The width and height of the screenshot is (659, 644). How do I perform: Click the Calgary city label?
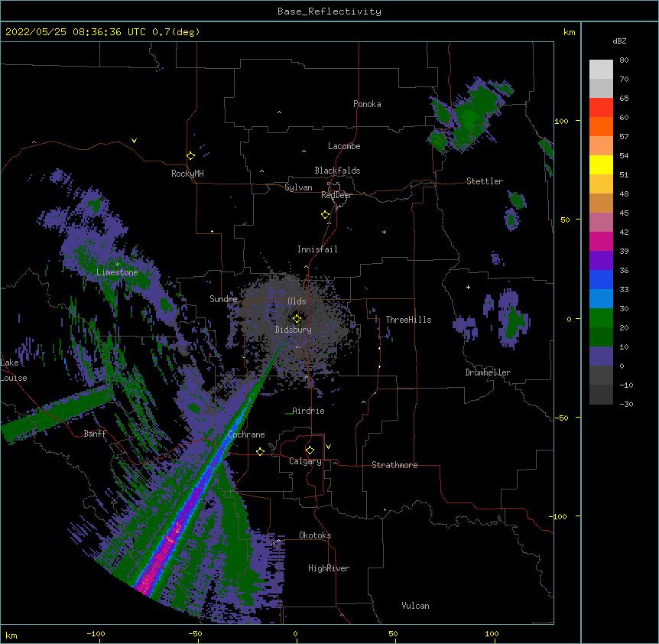tap(305, 461)
